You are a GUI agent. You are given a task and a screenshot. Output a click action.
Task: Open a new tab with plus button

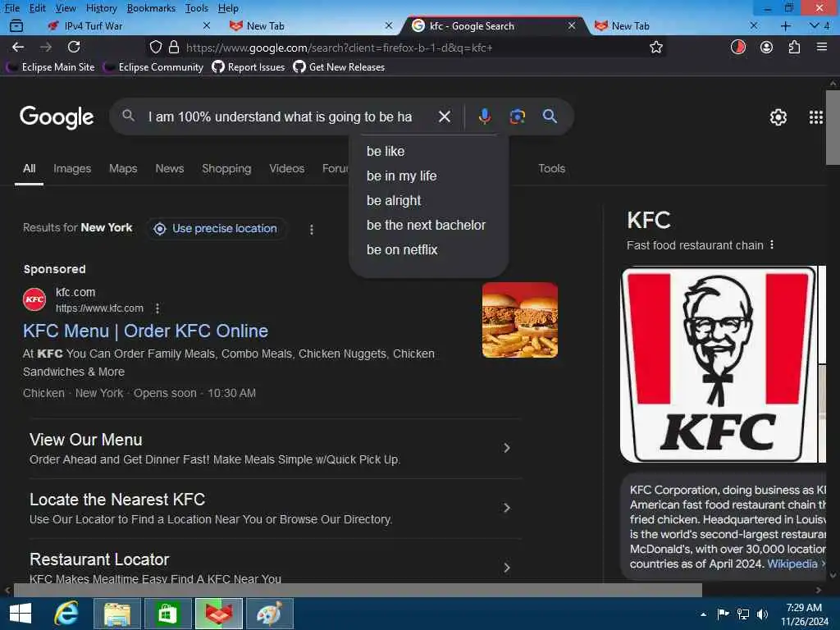(x=785, y=25)
